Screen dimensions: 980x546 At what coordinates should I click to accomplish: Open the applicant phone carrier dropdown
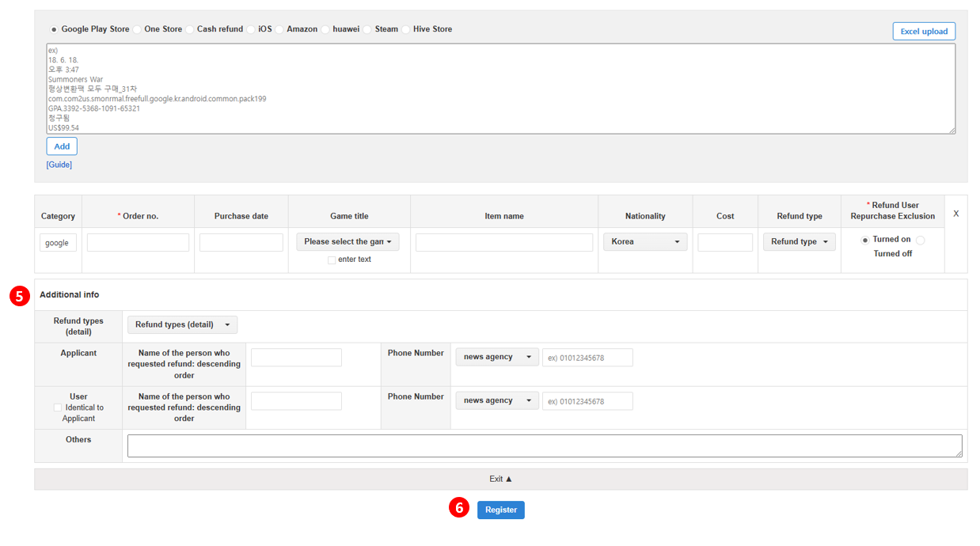coord(497,357)
